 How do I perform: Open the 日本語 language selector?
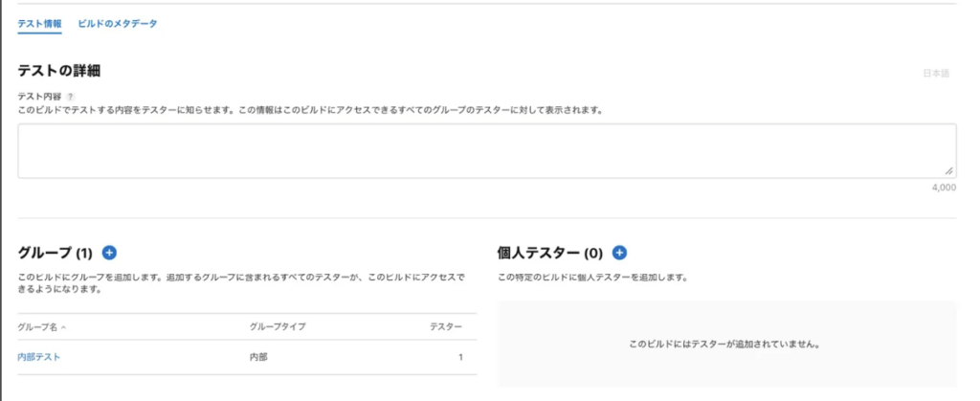coord(935,73)
